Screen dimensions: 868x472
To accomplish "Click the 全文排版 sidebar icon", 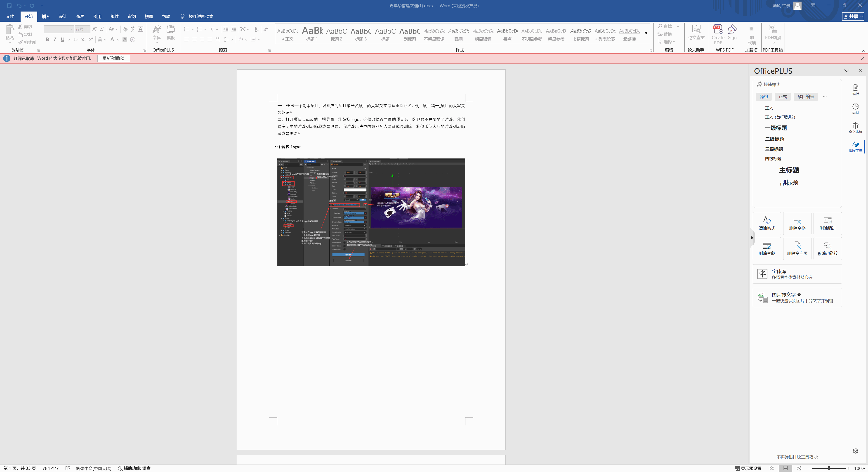I will pyautogui.click(x=855, y=128).
